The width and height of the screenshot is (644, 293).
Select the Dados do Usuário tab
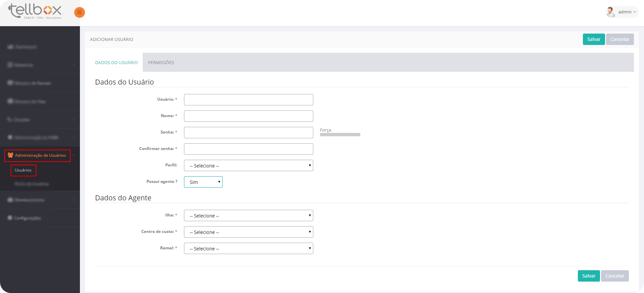click(x=116, y=62)
